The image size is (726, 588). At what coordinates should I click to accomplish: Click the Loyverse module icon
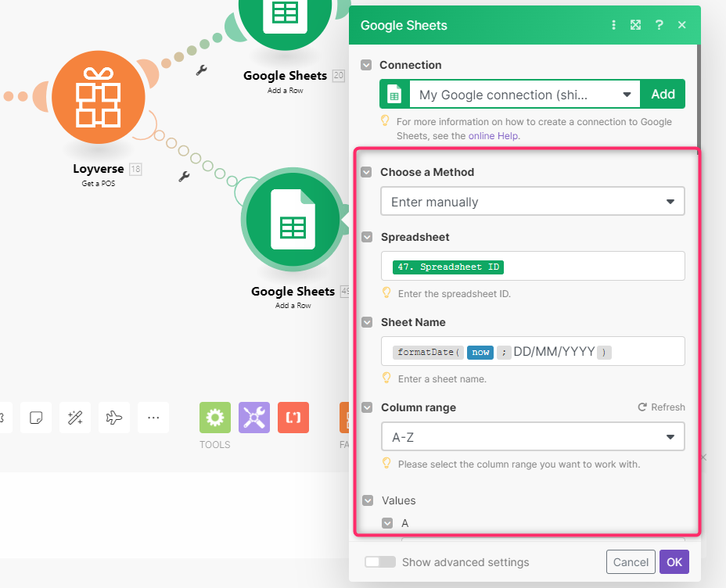[x=98, y=97]
